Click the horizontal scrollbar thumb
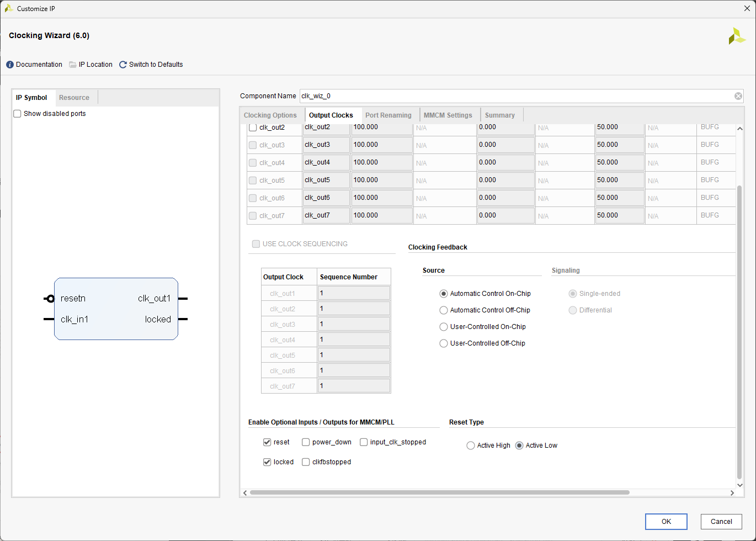 pos(440,492)
